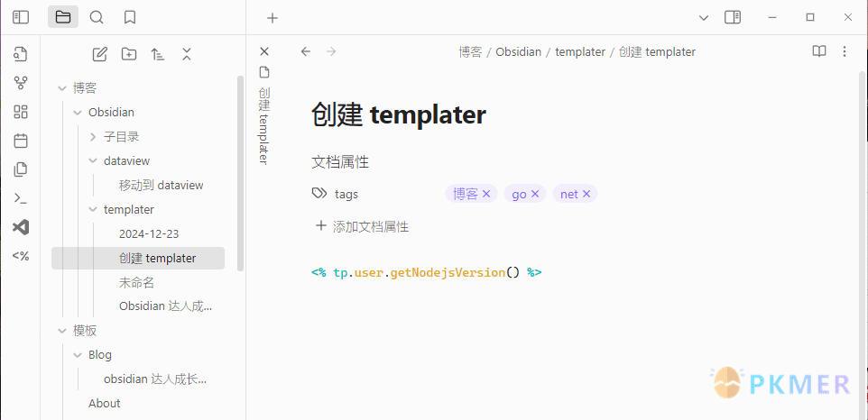Toggle the right sidebar panel

tap(733, 18)
